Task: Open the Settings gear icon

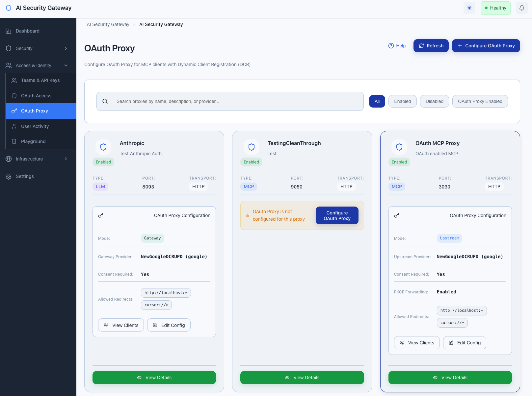Action: (8, 176)
